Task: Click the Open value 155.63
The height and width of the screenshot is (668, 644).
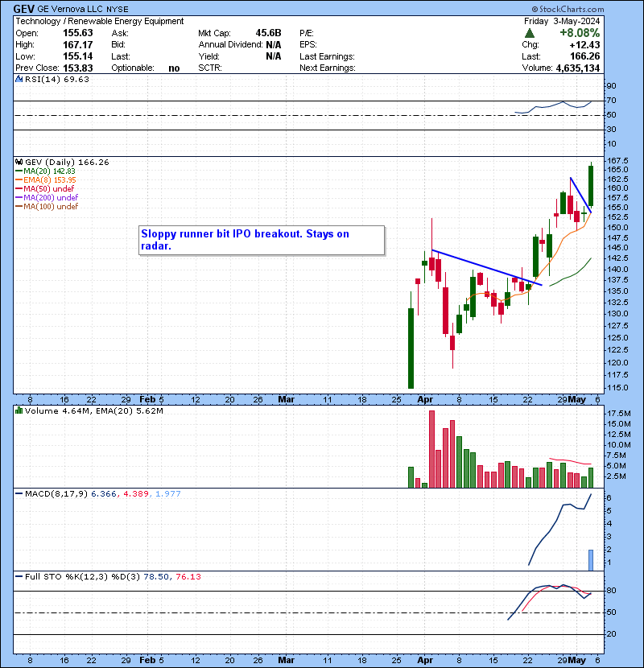Action: click(x=78, y=33)
